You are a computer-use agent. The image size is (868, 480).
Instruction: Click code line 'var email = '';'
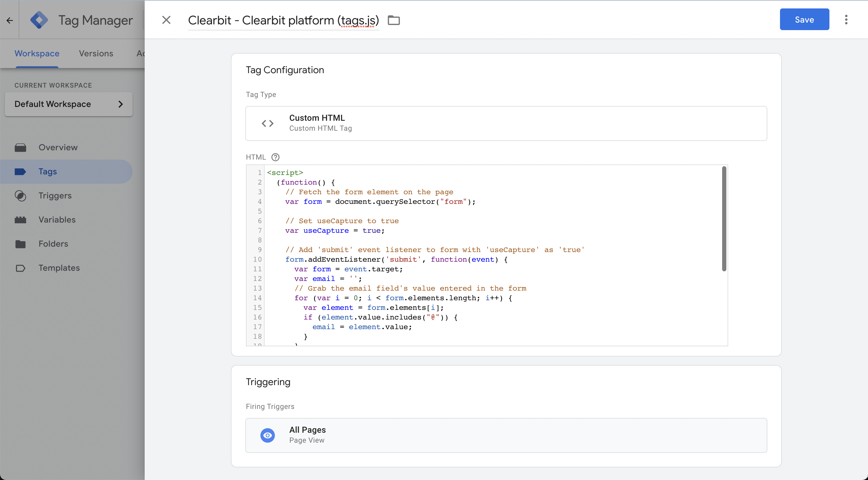coord(328,279)
